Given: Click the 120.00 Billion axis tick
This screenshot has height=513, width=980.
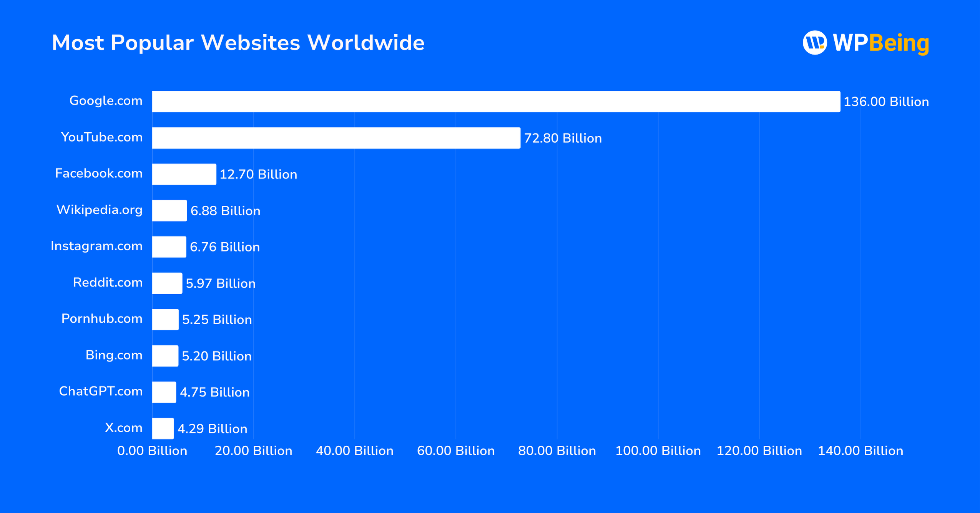Looking at the screenshot, I should coord(759,451).
